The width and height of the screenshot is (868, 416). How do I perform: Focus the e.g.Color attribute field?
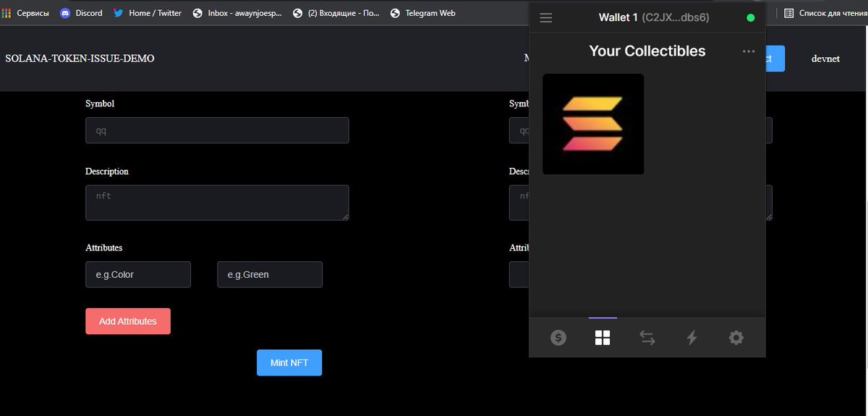click(138, 275)
